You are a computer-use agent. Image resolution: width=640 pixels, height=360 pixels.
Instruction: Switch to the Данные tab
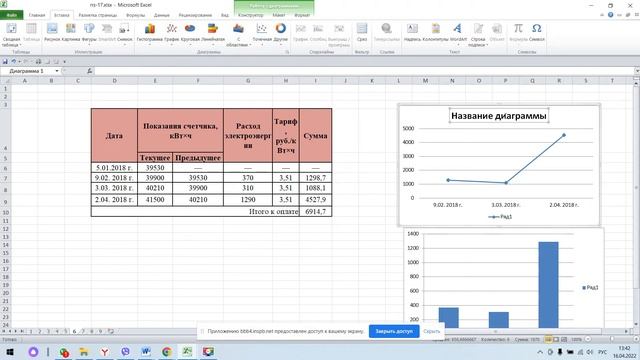click(x=162, y=15)
